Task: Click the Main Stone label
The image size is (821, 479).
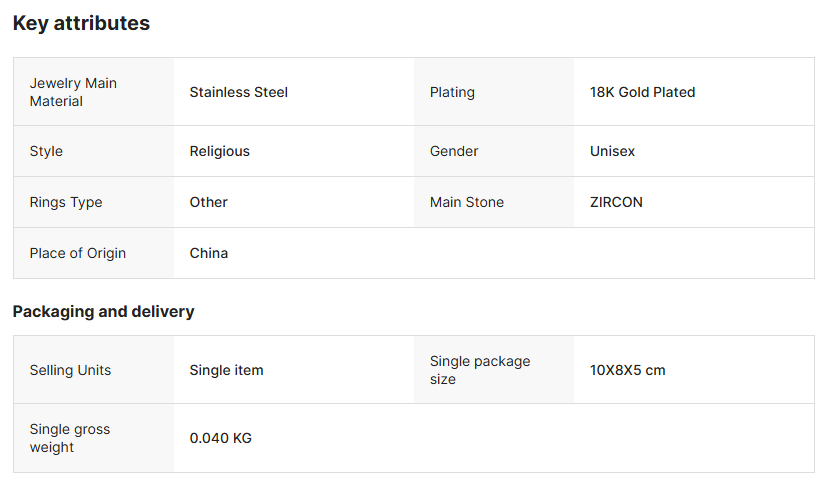Action: click(466, 202)
